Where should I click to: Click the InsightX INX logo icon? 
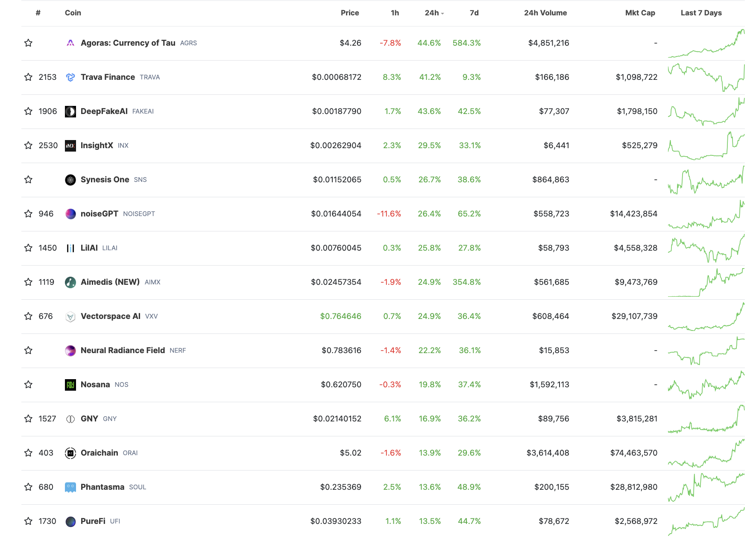pos(70,146)
